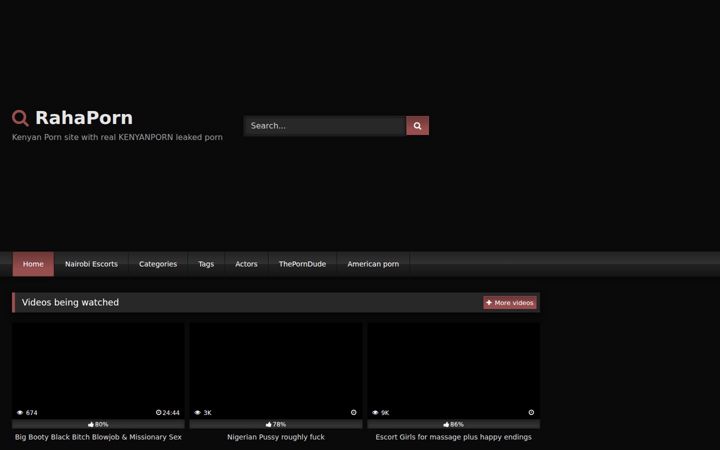This screenshot has width=720, height=450.
Task: Open the ThePornDude menu link
Action: point(302,264)
